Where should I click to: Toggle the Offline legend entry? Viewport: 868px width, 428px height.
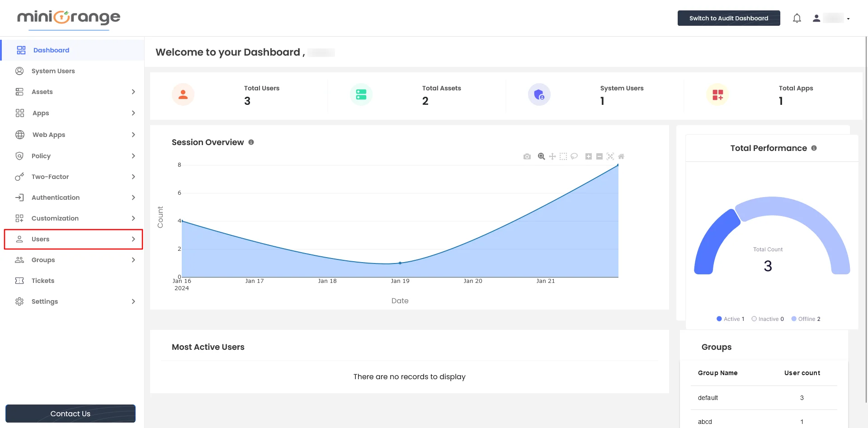806,319
